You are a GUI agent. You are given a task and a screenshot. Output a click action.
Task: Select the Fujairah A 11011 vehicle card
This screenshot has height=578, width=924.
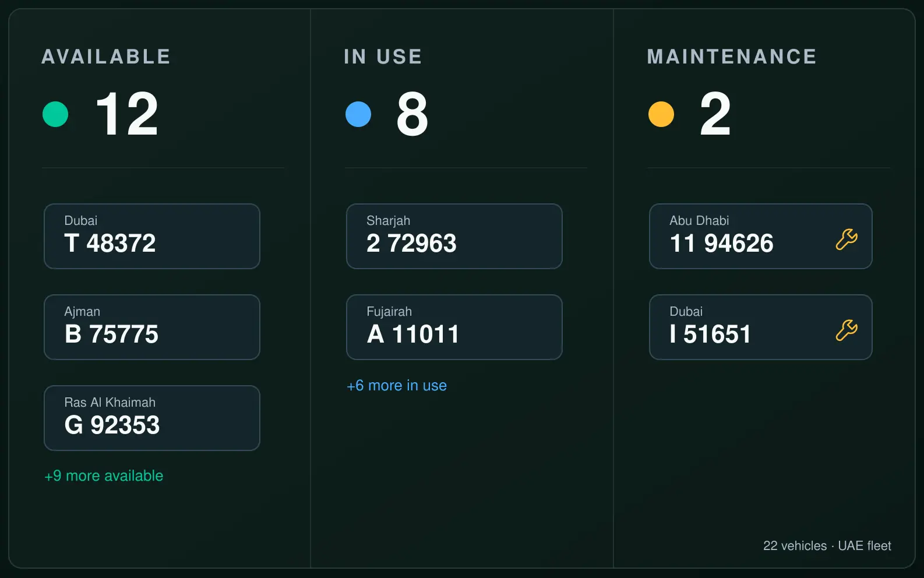(x=454, y=327)
